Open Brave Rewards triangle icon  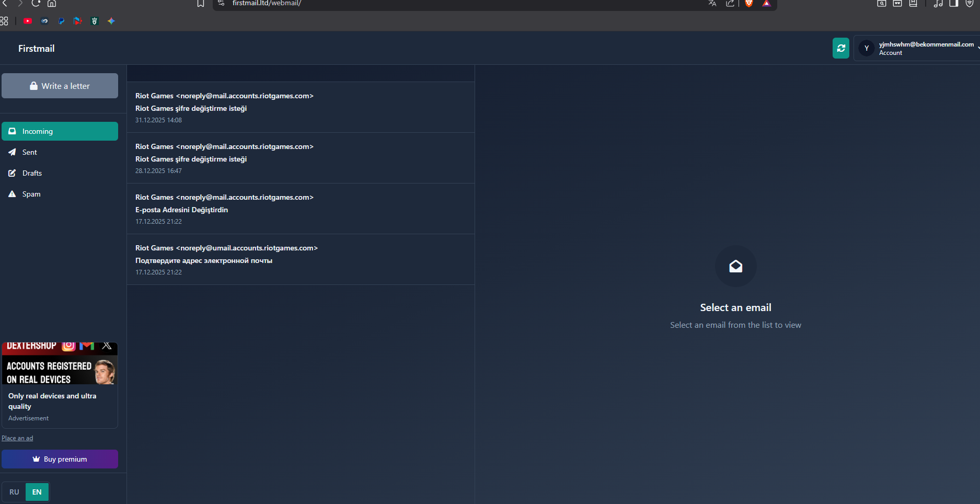pos(766,3)
